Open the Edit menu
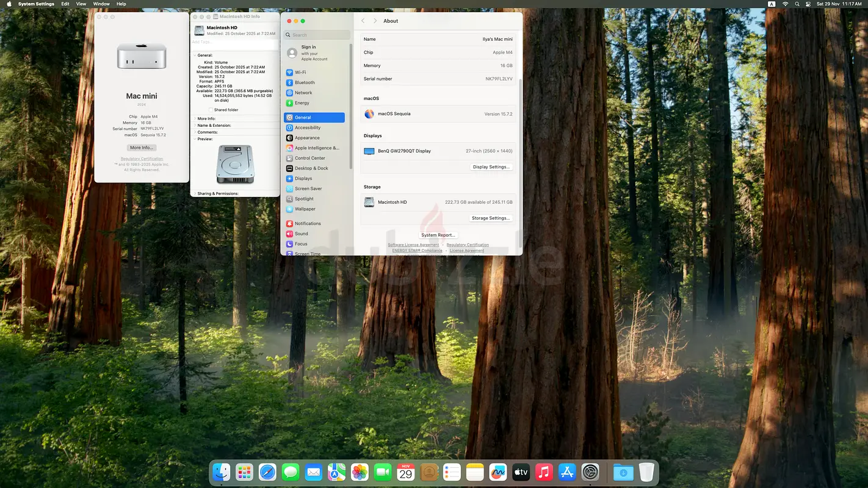Viewport: 868px width, 488px height. coord(65,4)
